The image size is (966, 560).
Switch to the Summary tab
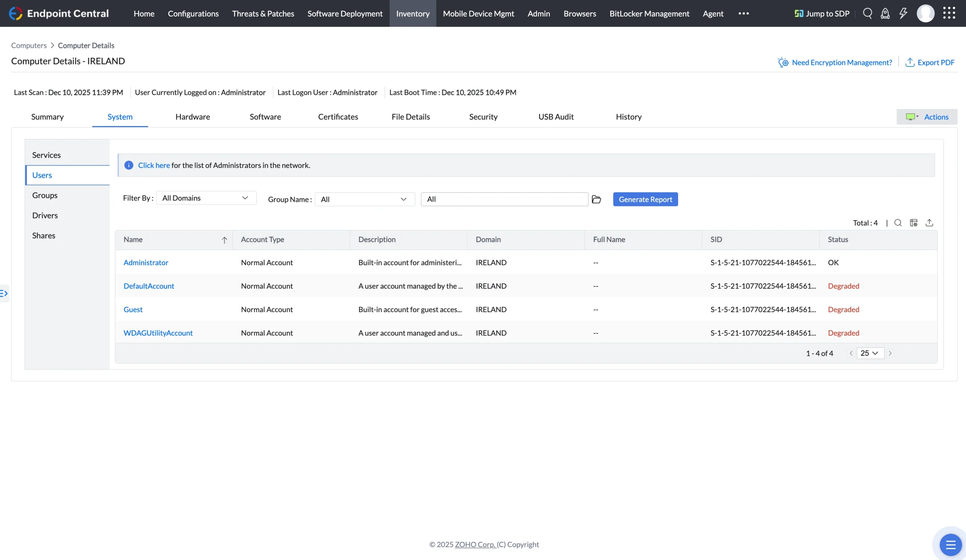(48, 117)
